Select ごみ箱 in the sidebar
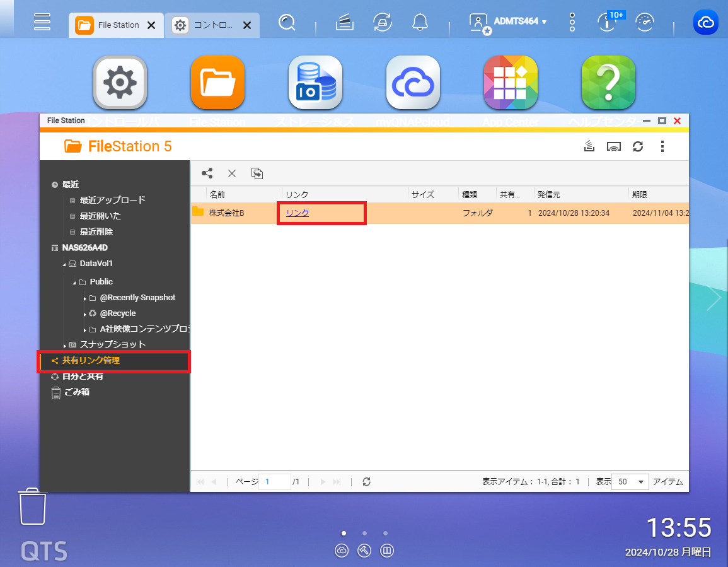Screen dimensions: 728x567 77,392
